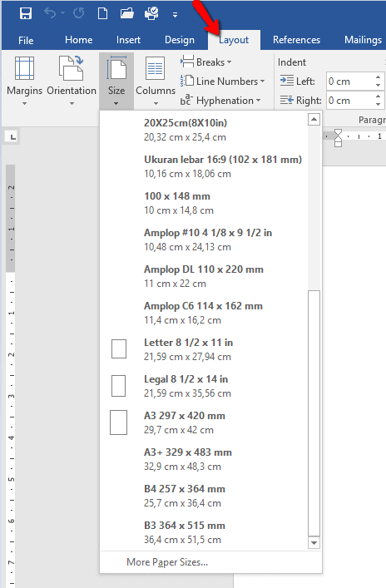Customize Quick Access Toolbar dropdown
The height and width of the screenshot is (588, 386).
pyautogui.click(x=175, y=15)
